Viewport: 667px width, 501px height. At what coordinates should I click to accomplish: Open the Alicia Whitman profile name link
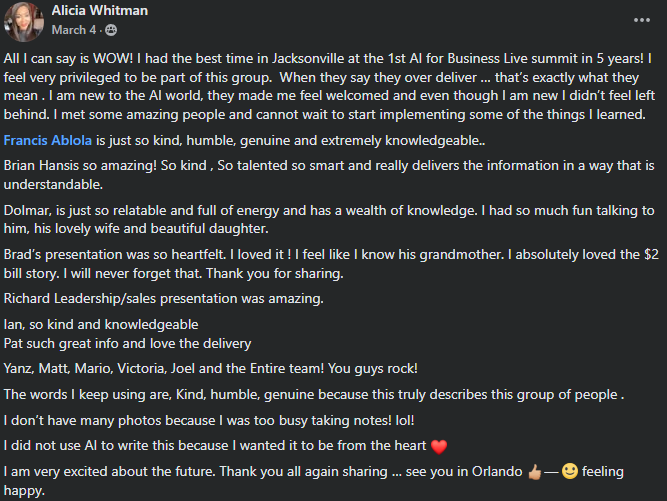click(x=100, y=11)
